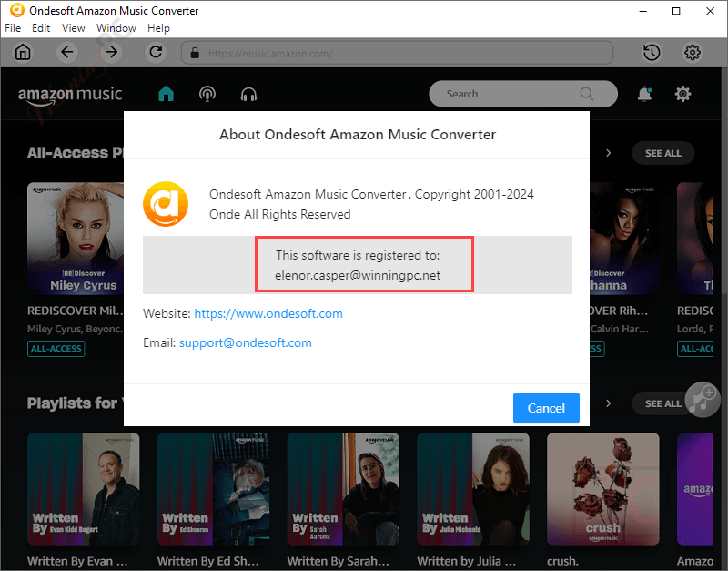Open the converter settings gear in toolbar
The image size is (728, 571).
point(693,53)
